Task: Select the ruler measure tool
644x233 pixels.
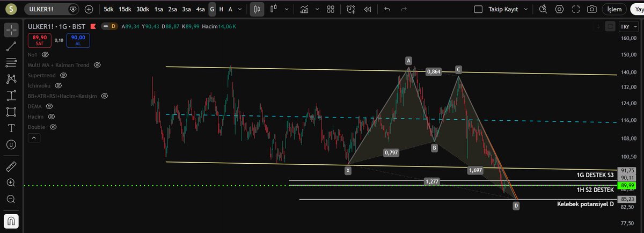Action: click(11, 166)
